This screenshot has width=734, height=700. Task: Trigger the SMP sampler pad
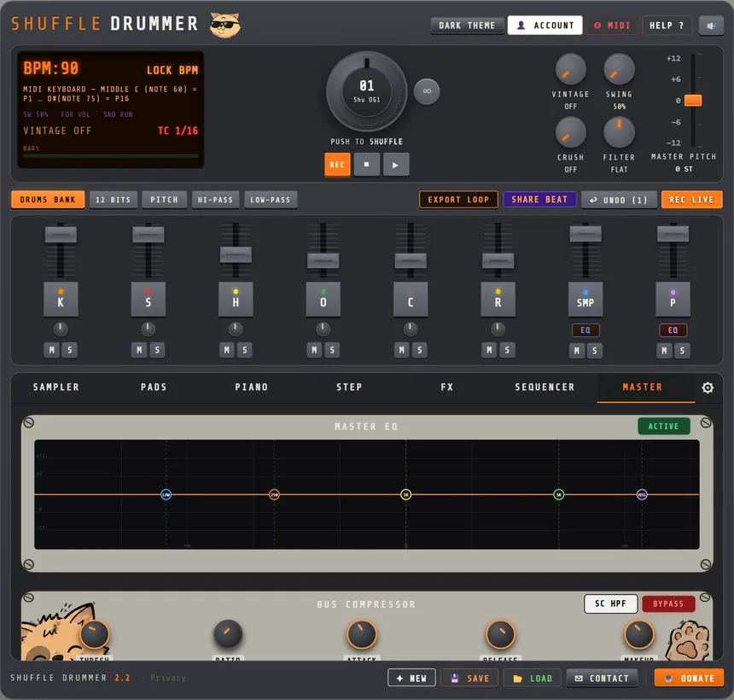(585, 299)
